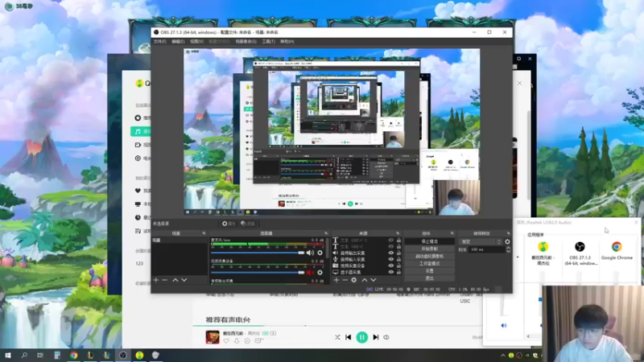This screenshot has width=644, height=362.
Task: Remove the selected scene with the minus icon
Action: pos(165,280)
